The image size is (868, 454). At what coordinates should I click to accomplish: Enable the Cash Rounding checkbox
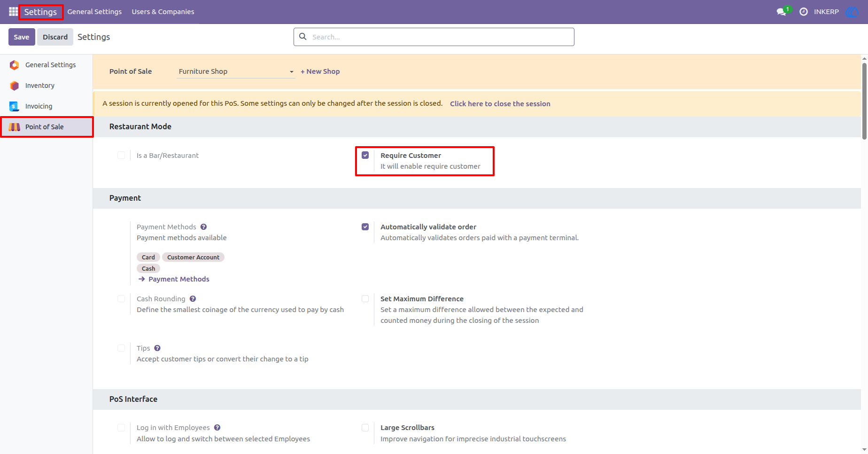pos(121,299)
